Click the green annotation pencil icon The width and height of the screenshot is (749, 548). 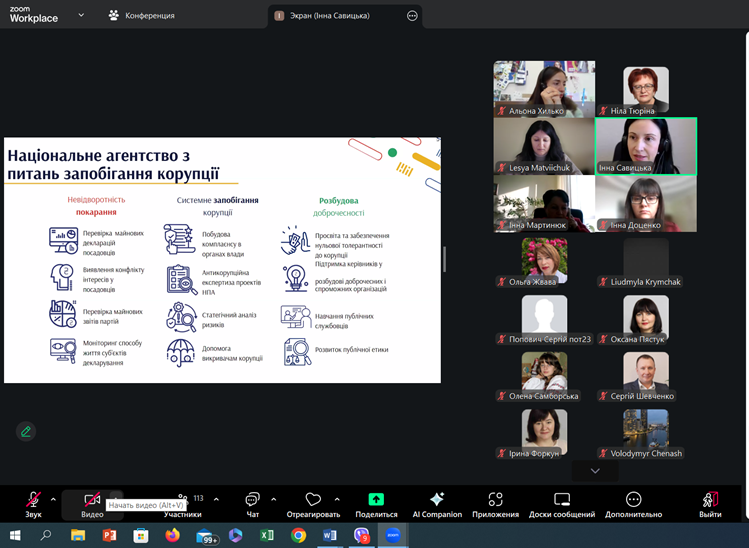click(x=26, y=431)
